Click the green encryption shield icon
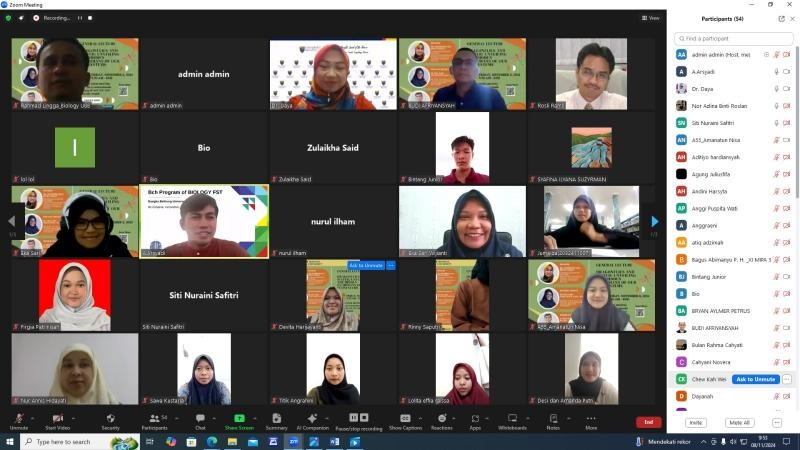The image size is (800, 450). (x=8, y=18)
